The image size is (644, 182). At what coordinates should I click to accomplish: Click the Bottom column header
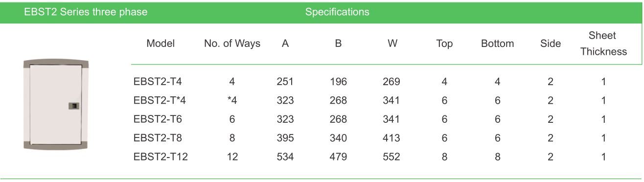(x=497, y=44)
